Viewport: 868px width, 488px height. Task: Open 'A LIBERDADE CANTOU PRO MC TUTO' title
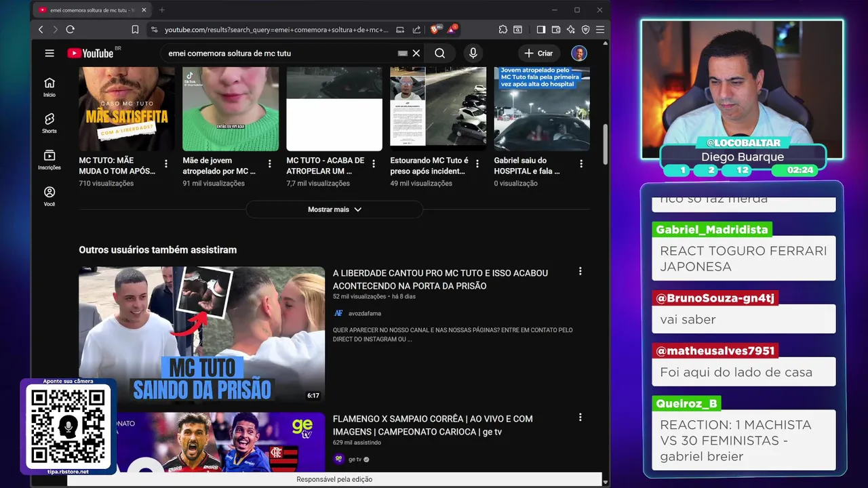pyautogui.click(x=440, y=279)
